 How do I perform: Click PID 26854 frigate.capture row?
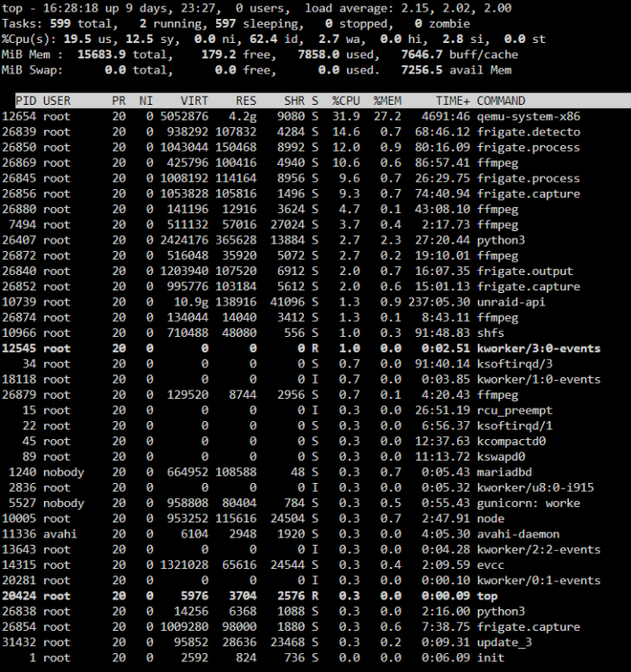coord(315,627)
